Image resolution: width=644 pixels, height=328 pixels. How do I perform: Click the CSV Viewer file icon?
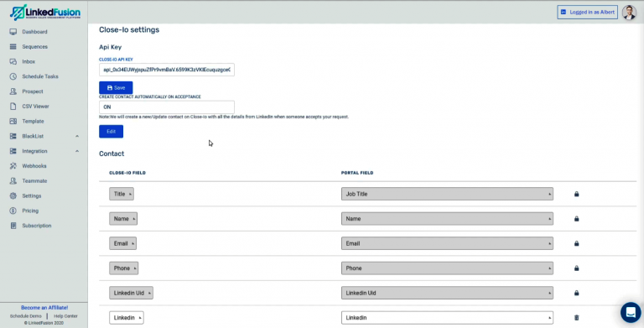13,106
